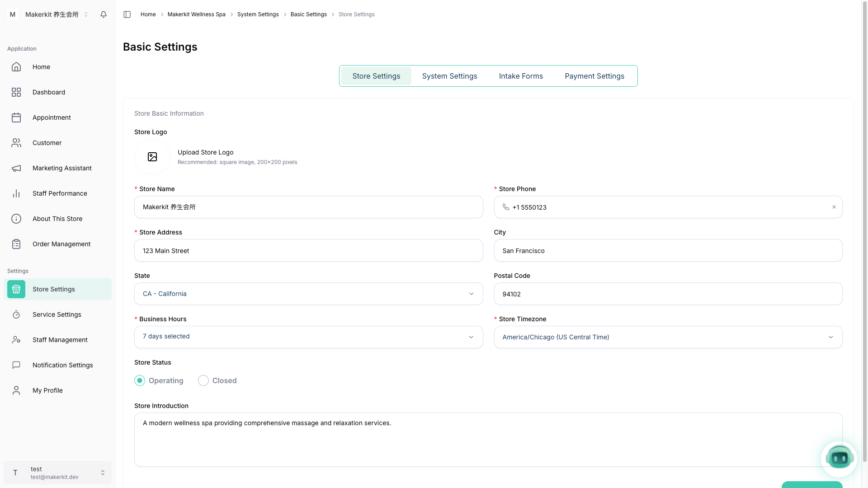Clear the Store Phone field with the X
This screenshot has height=488, width=868.
point(834,207)
